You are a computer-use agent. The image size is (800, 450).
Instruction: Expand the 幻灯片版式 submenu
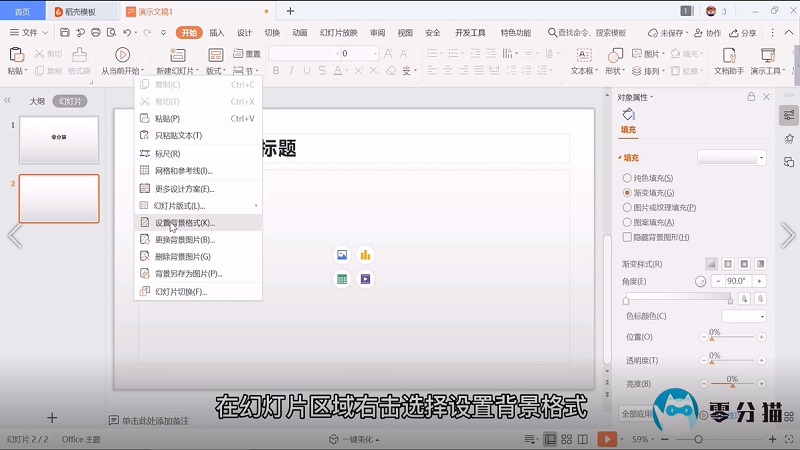point(198,205)
